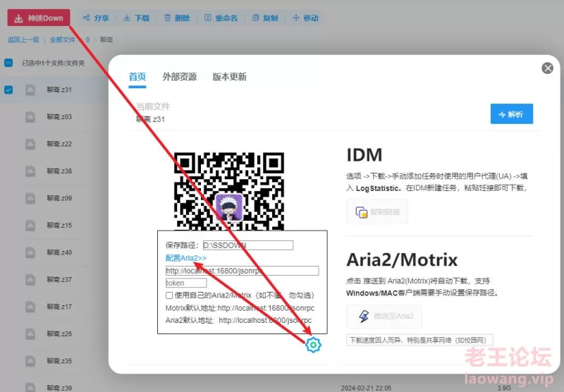
Task: Select the file name ending z26
Action: 59,333
